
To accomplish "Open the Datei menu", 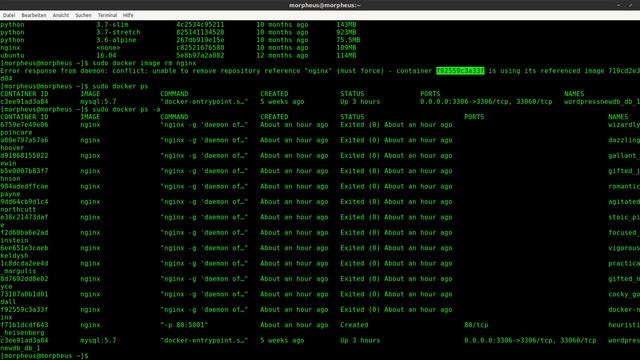I will pyautogui.click(x=9, y=15).
